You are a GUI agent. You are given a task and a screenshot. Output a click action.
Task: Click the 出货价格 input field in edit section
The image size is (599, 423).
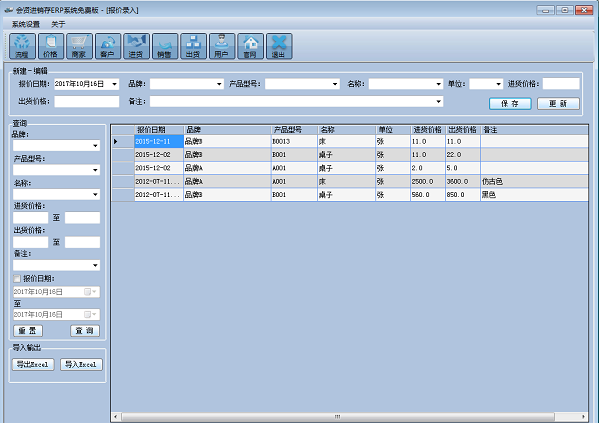[x=87, y=102]
